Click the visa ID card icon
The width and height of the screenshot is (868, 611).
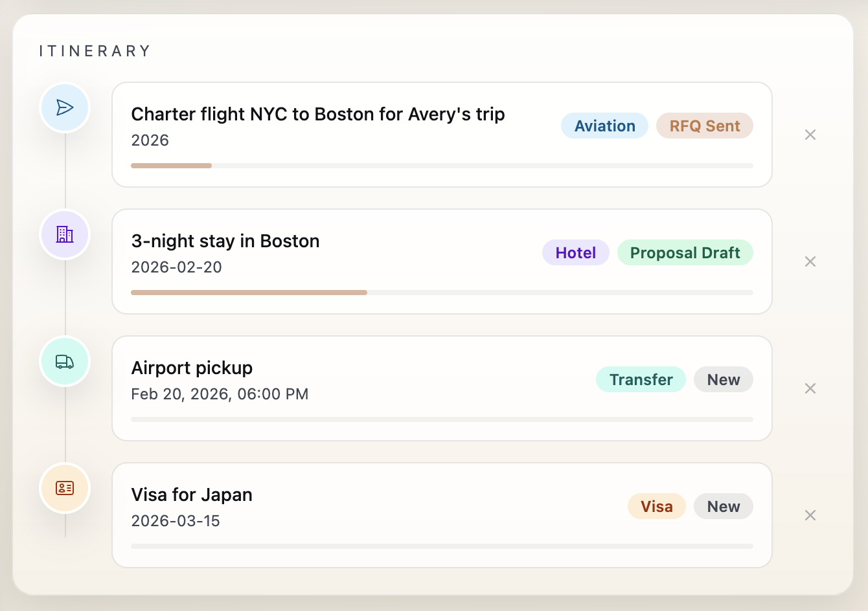65,488
